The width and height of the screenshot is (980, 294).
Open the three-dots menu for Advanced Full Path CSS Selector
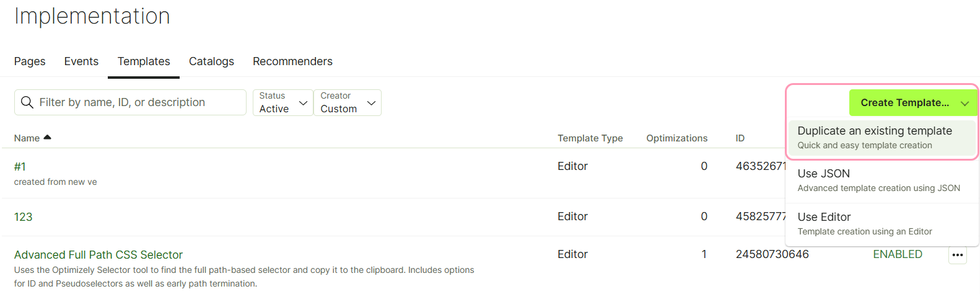(958, 255)
